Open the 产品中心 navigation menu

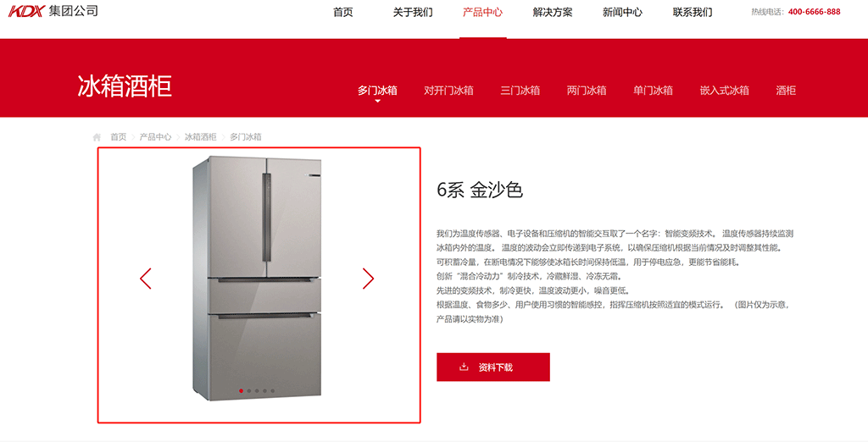[x=482, y=12]
